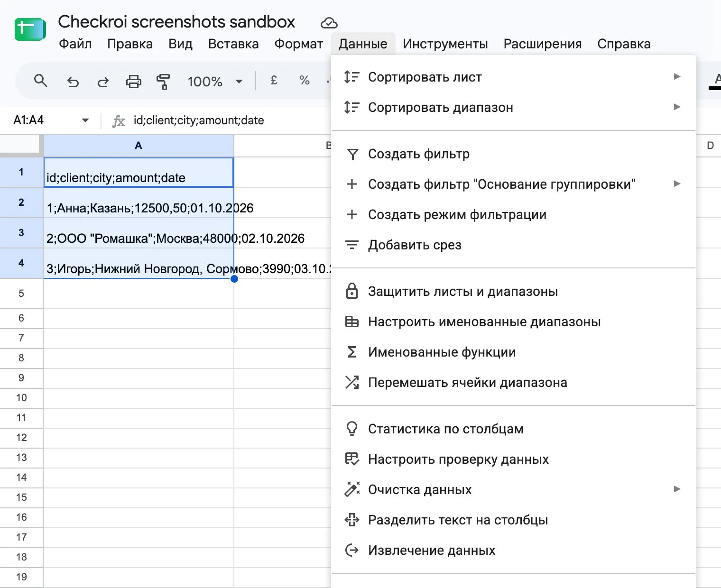Image resolution: width=721 pixels, height=588 pixels.
Task: Expand the Сортировать диапазон submenu
Action: coord(677,107)
